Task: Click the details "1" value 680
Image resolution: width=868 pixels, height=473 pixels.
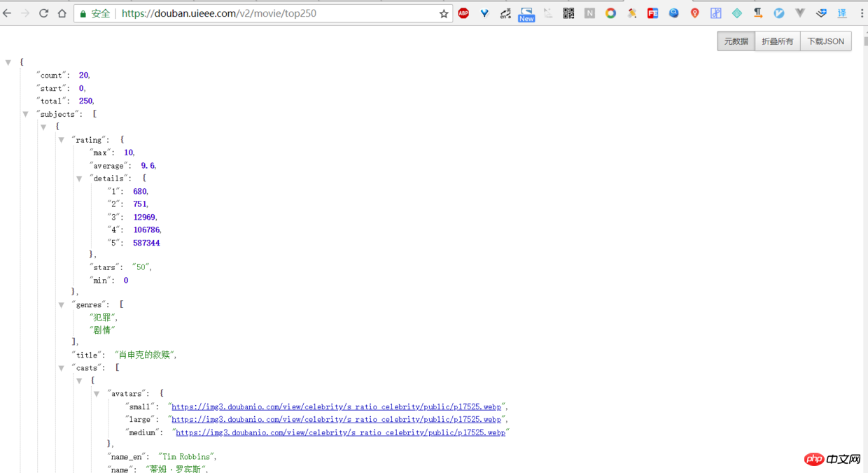Action: click(140, 192)
